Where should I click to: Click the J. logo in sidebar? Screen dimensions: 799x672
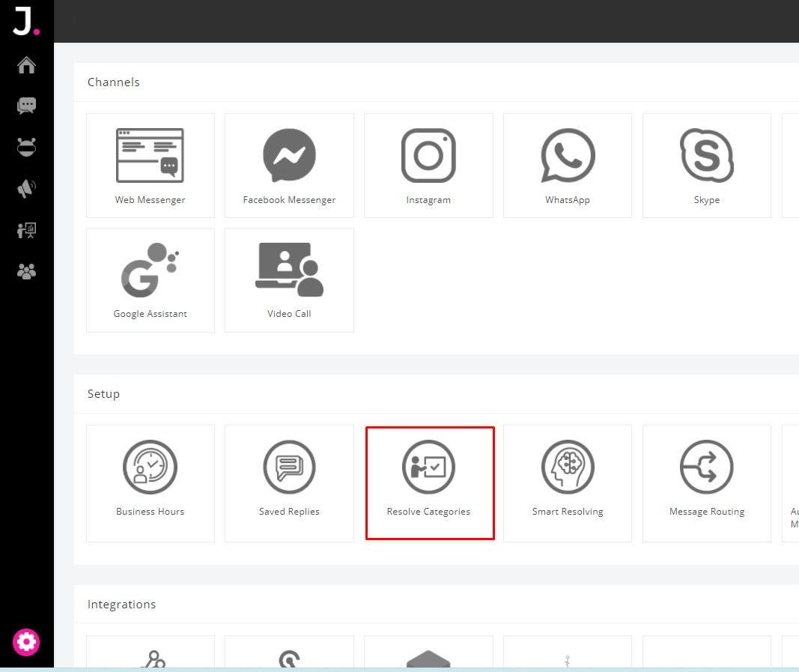tap(26, 22)
